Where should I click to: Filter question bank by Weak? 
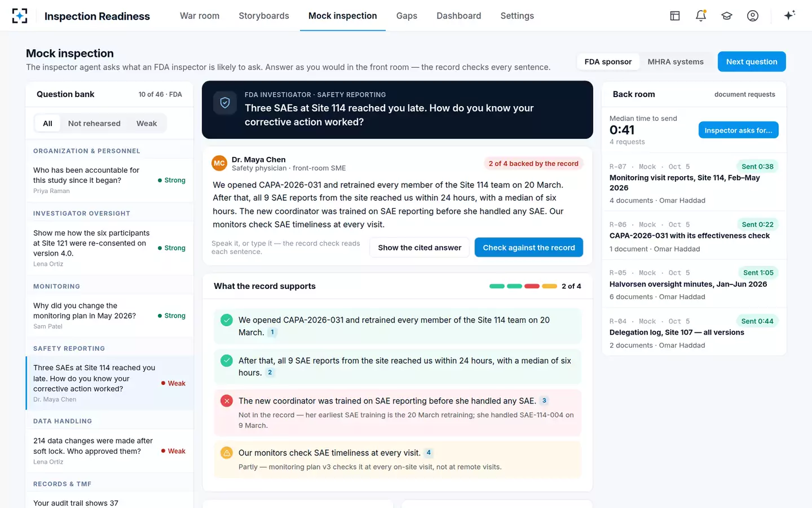(147, 124)
